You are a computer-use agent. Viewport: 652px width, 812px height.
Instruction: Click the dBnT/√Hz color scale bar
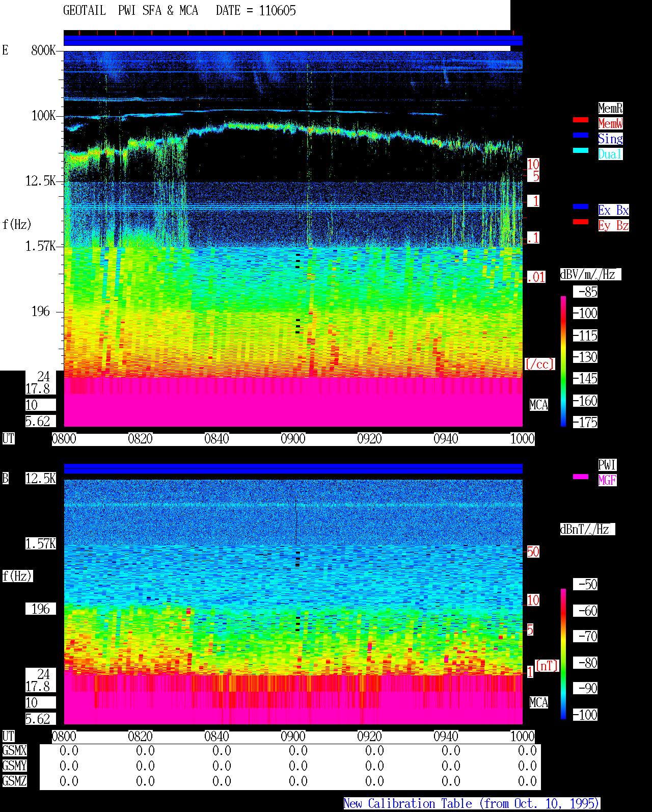point(563,654)
